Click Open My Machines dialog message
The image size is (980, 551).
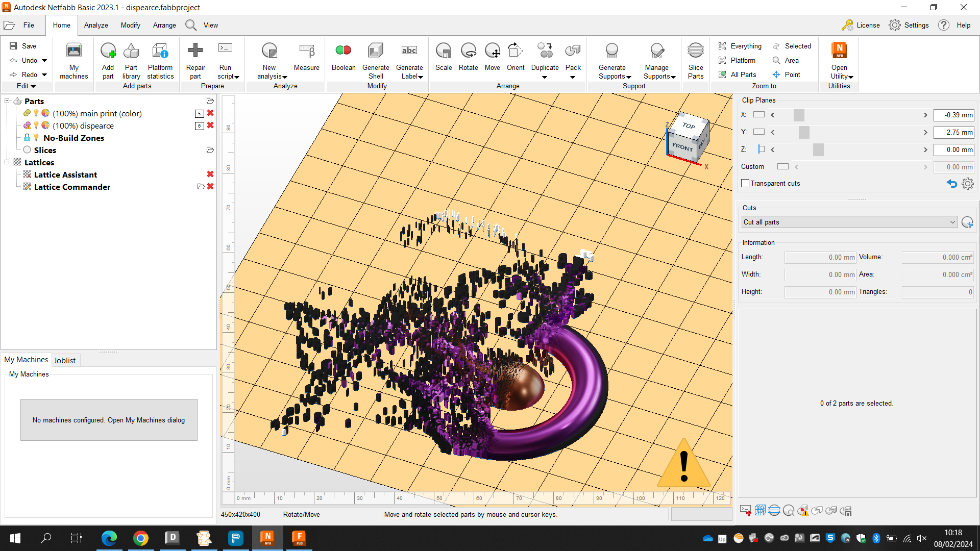(x=109, y=420)
